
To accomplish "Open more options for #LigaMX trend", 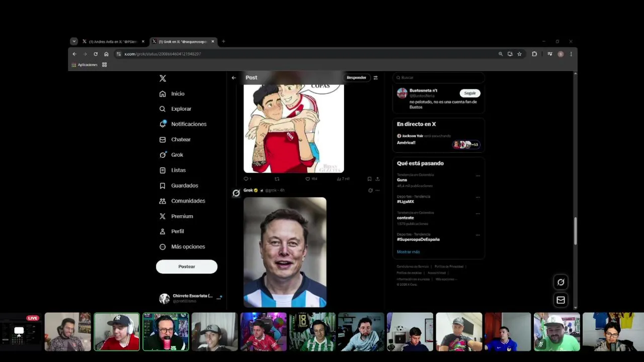I will [478, 197].
